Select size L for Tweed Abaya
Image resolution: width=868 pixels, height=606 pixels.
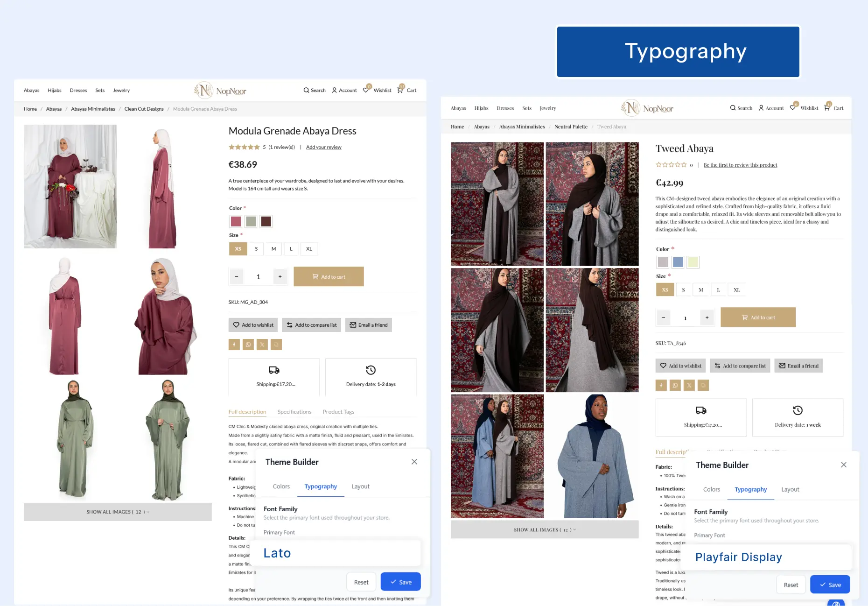click(719, 290)
